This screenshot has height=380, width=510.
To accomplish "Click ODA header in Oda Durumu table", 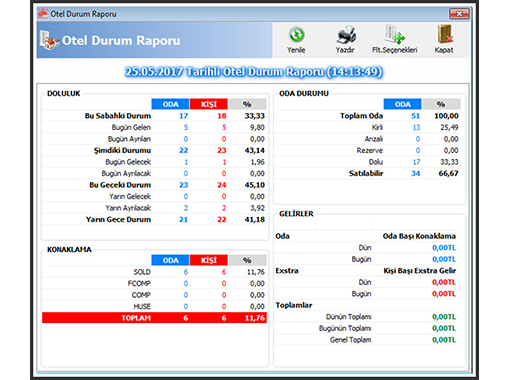I will (403, 104).
